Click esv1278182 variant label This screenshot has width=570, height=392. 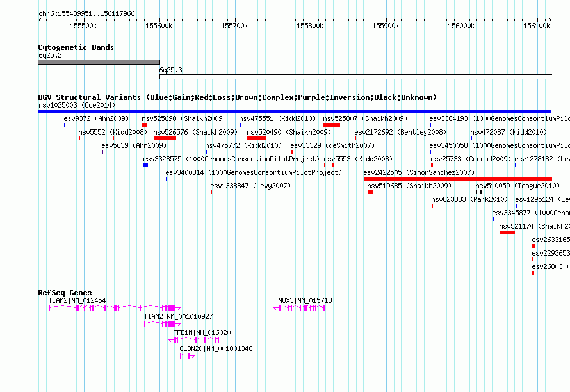tap(542, 159)
